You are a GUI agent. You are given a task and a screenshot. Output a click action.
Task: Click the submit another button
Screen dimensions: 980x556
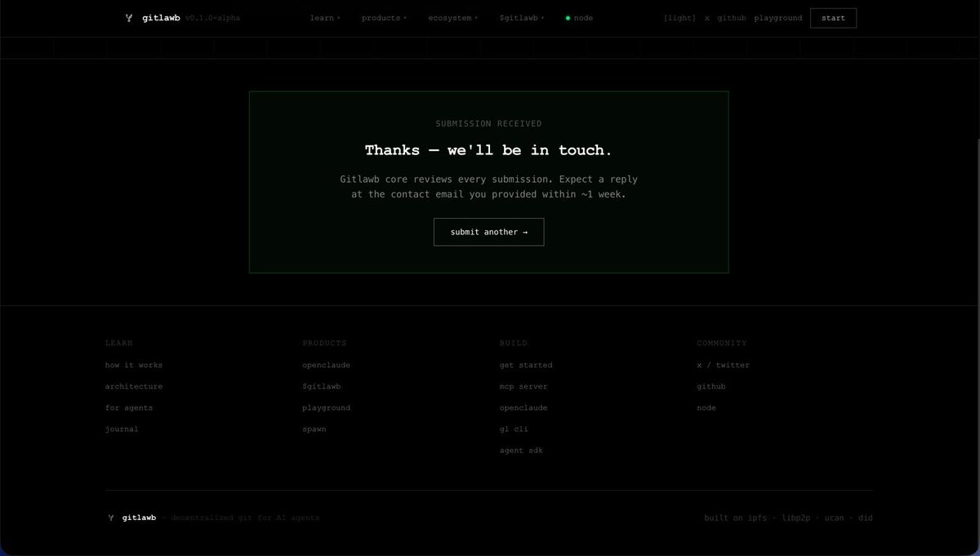(x=488, y=232)
